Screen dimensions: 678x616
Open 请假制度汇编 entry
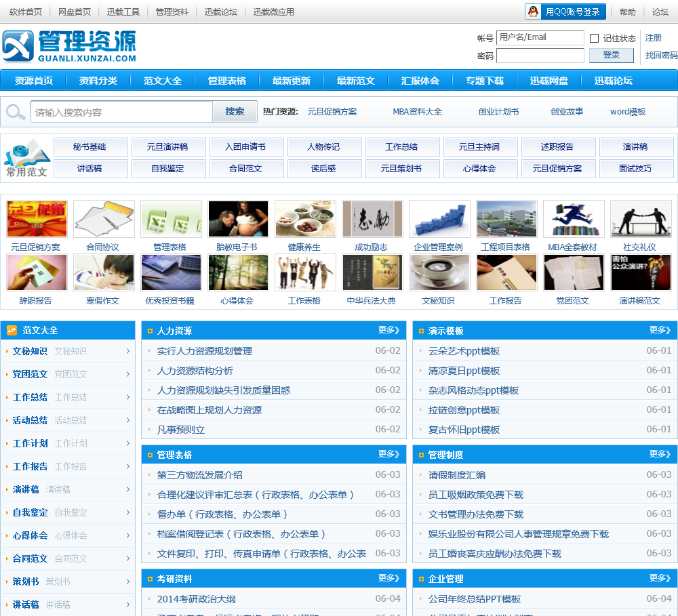[456, 475]
